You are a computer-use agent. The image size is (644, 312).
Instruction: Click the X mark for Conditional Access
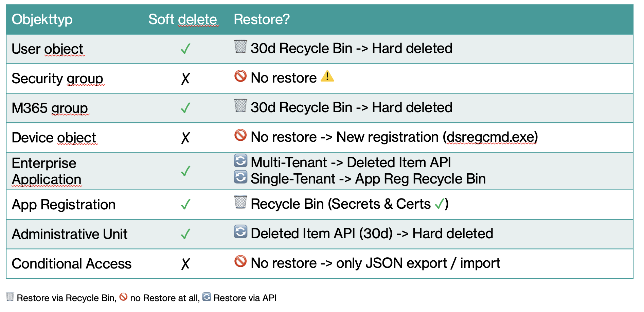click(x=185, y=264)
